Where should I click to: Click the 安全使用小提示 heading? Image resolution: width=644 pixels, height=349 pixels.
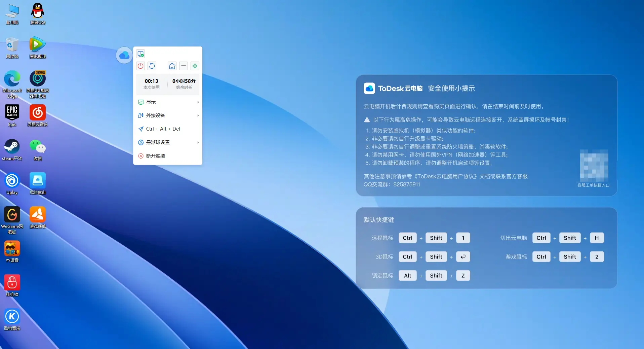[451, 89]
